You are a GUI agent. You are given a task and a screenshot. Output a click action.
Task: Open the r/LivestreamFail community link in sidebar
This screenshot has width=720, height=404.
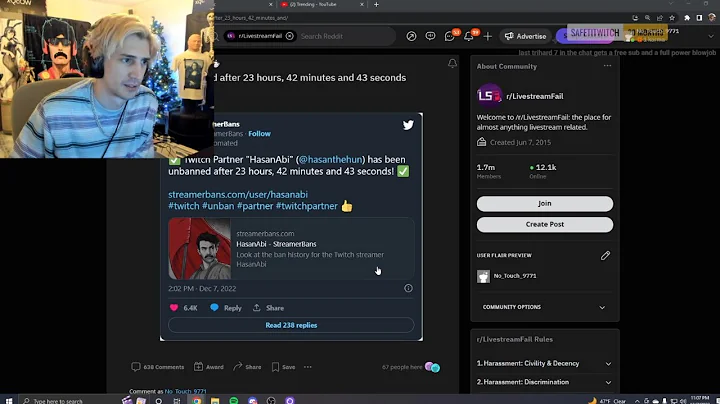[x=534, y=96]
